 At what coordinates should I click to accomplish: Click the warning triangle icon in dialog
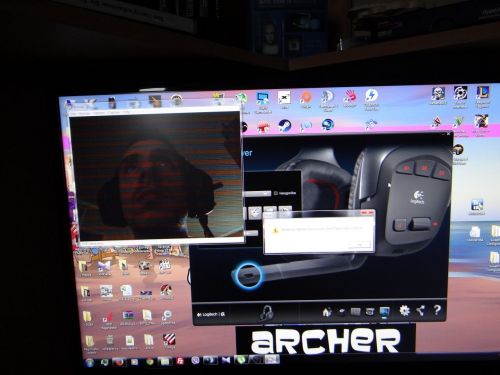(x=275, y=230)
